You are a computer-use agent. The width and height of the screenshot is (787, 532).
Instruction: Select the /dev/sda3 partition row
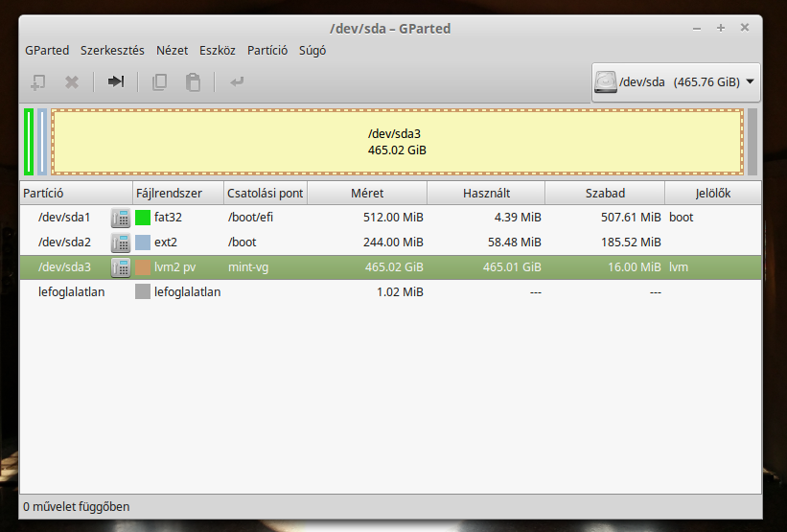coord(390,267)
